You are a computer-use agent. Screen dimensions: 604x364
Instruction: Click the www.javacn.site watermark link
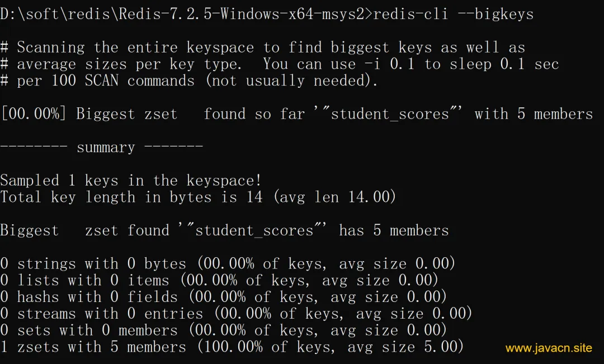click(548, 348)
